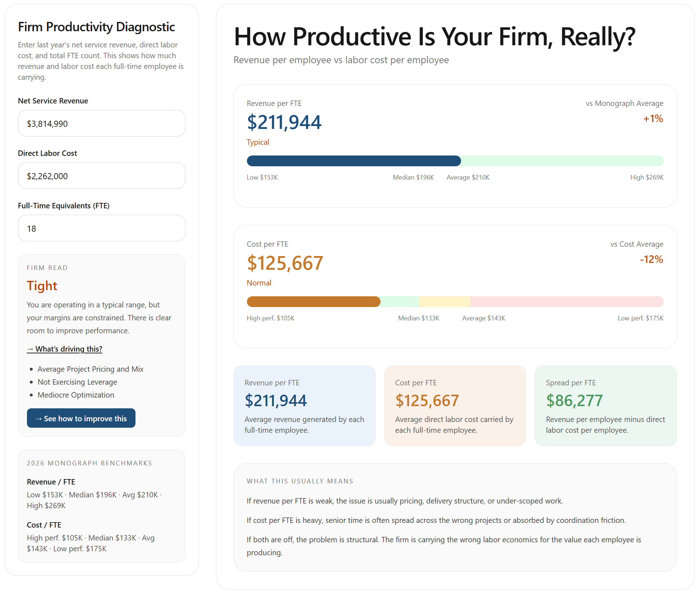
Task: Open the "What's driving this?" link
Action: point(65,349)
